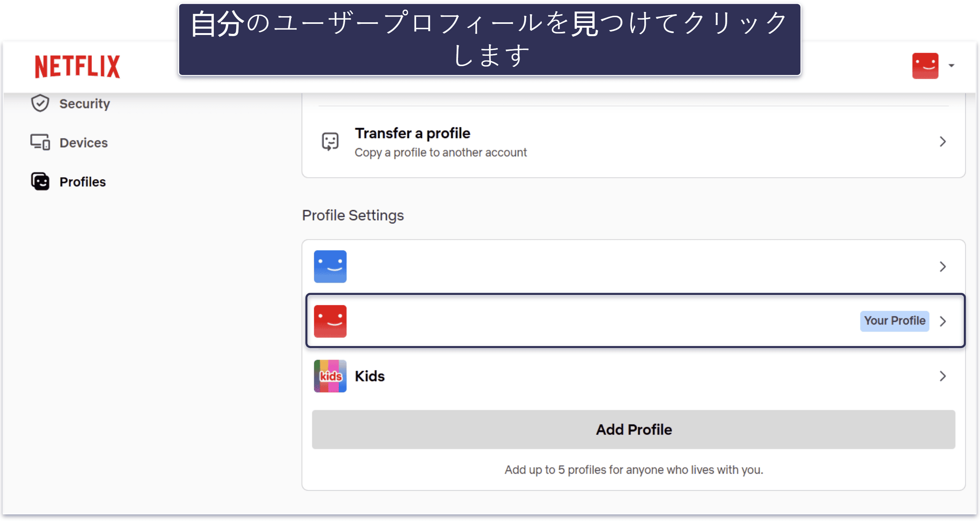Go to the Devices section
The width and height of the screenshot is (980, 521).
pos(83,143)
